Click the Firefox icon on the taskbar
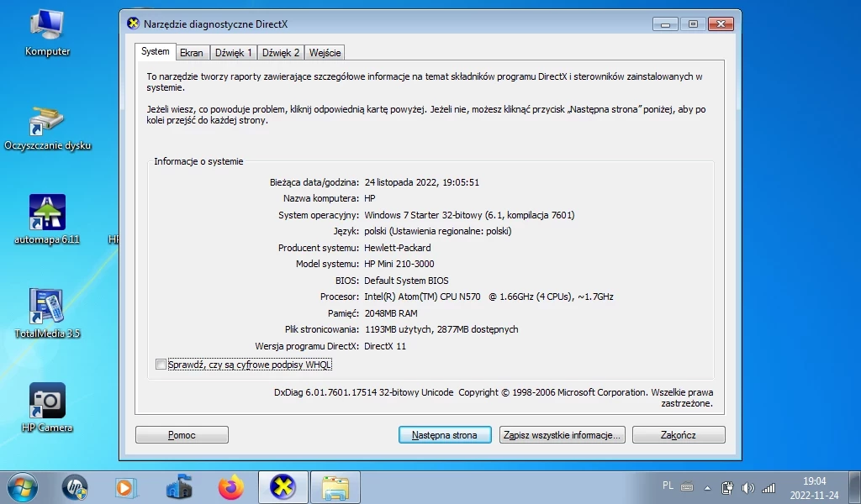The width and height of the screenshot is (861, 504). pyautogui.click(x=230, y=487)
